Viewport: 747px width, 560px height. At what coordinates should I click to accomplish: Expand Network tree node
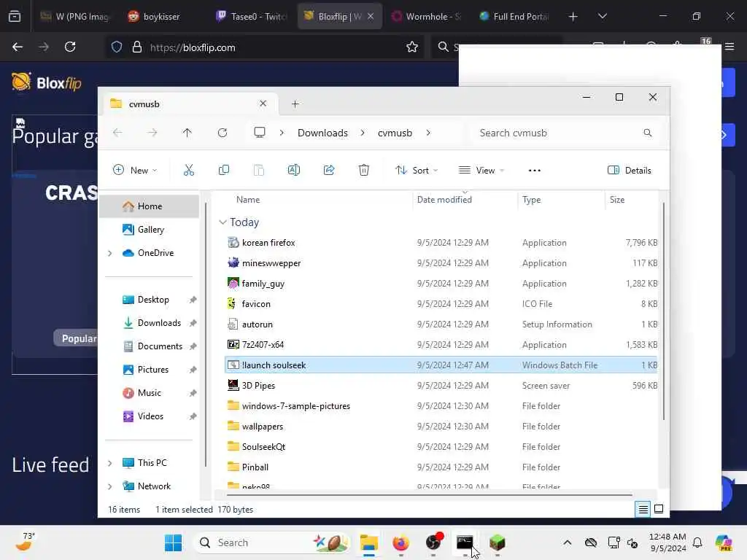coord(110,486)
